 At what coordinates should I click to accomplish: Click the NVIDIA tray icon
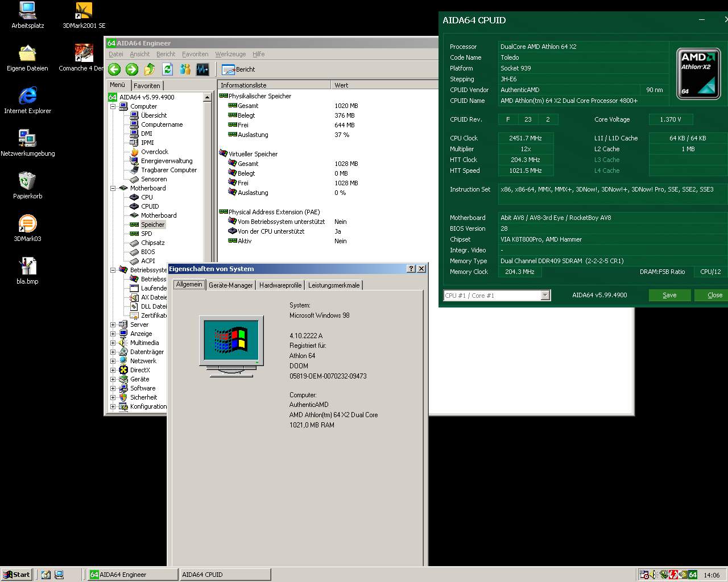click(683, 575)
